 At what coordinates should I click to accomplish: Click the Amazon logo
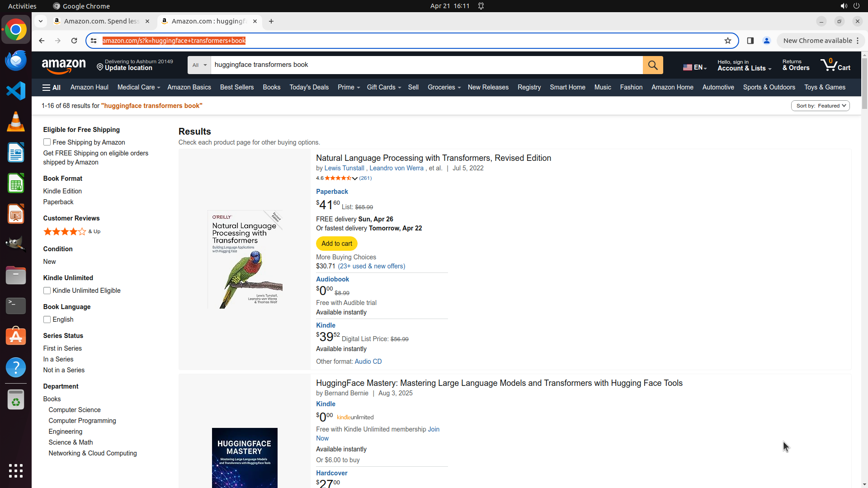point(64,66)
